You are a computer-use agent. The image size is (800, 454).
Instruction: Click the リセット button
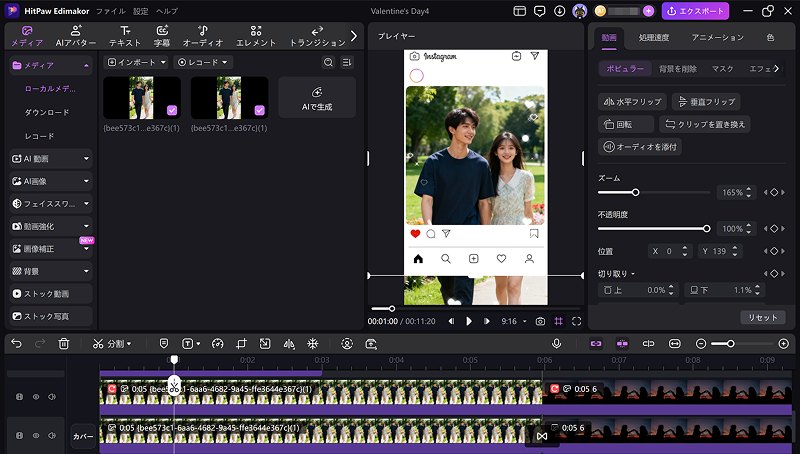(763, 317)
